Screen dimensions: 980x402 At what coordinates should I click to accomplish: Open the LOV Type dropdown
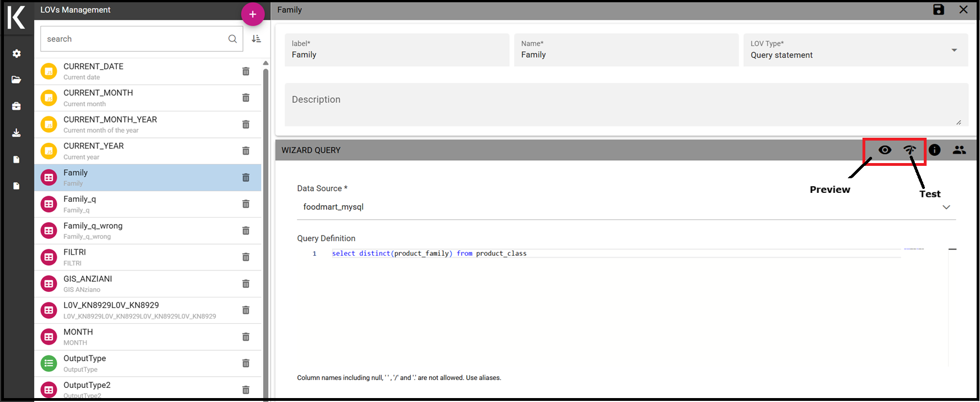[x=855, y=50]
